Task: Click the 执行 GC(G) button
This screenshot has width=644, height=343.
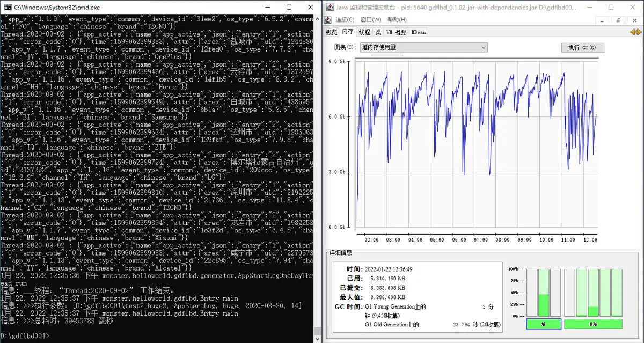Action: coord(582,47)
